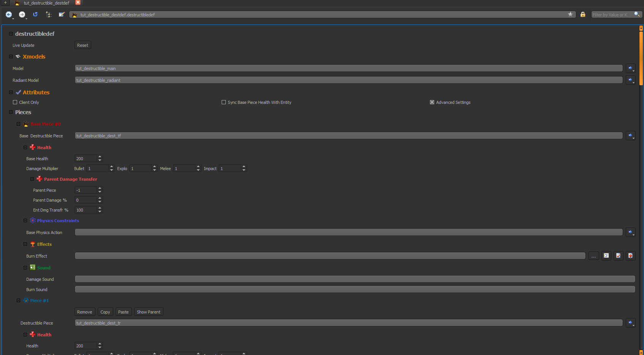Image resolution: width=644 pixels, height=355 pixels.
Task: Click the Explo multiplier value field
Action: click(141, 169)
